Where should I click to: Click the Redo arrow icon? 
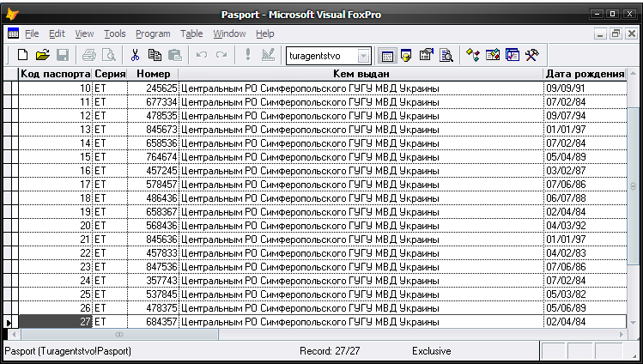[221, 55]
